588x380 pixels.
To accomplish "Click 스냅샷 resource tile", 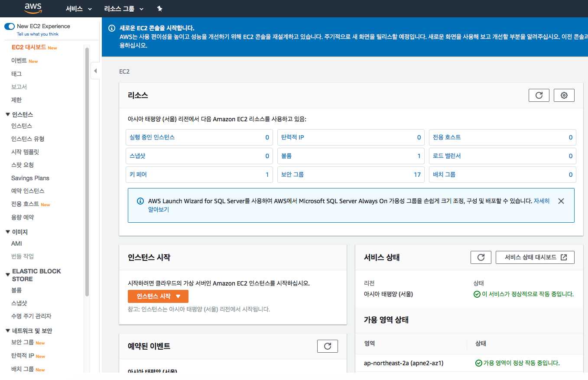I will [199, 156].
